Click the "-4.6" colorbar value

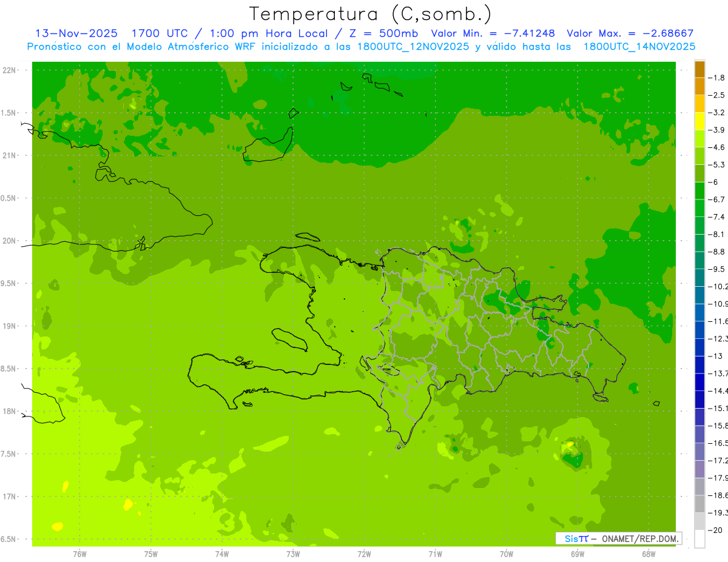click(716, 147)
